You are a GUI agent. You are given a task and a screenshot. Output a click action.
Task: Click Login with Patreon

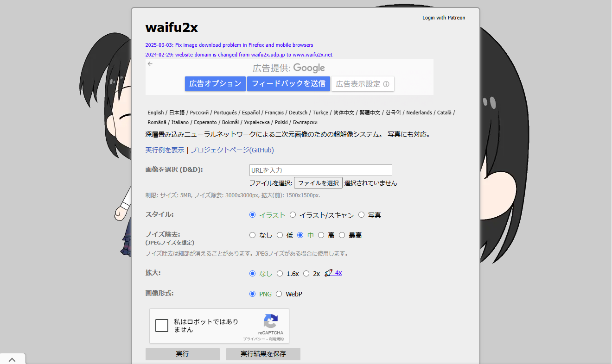tap(444, 18)
